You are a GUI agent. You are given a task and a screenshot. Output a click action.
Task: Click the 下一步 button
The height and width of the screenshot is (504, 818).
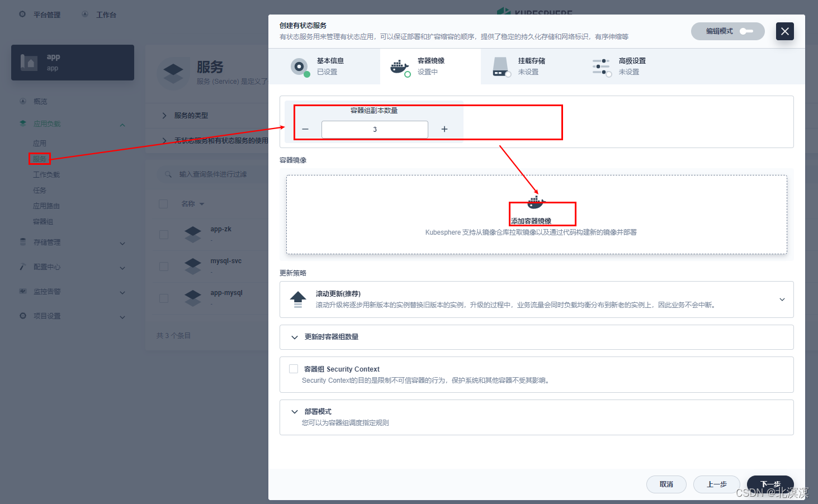[770, 484]
